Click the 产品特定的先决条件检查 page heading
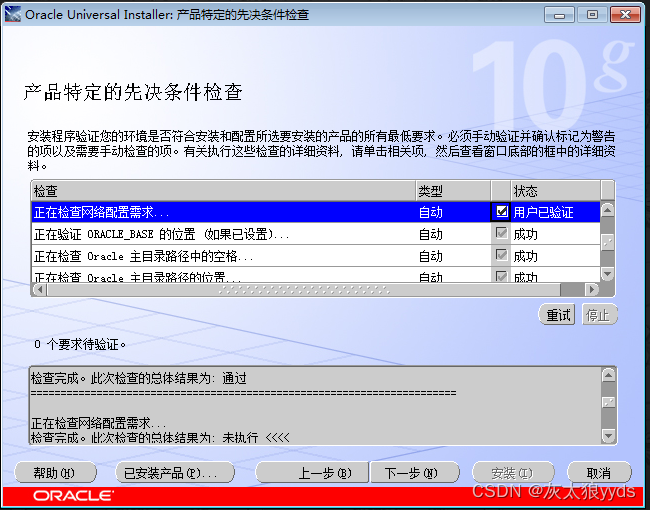This screenshot has height=511, width=651. [x=133, y=92]
